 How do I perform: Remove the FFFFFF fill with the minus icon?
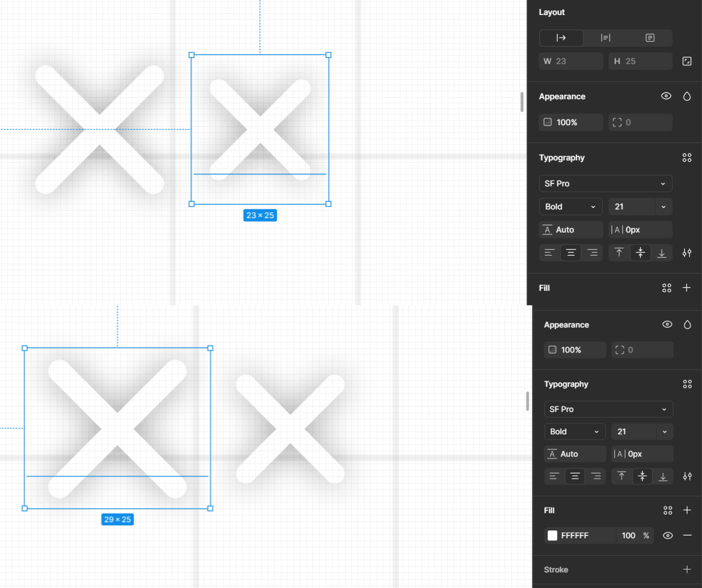687,535
